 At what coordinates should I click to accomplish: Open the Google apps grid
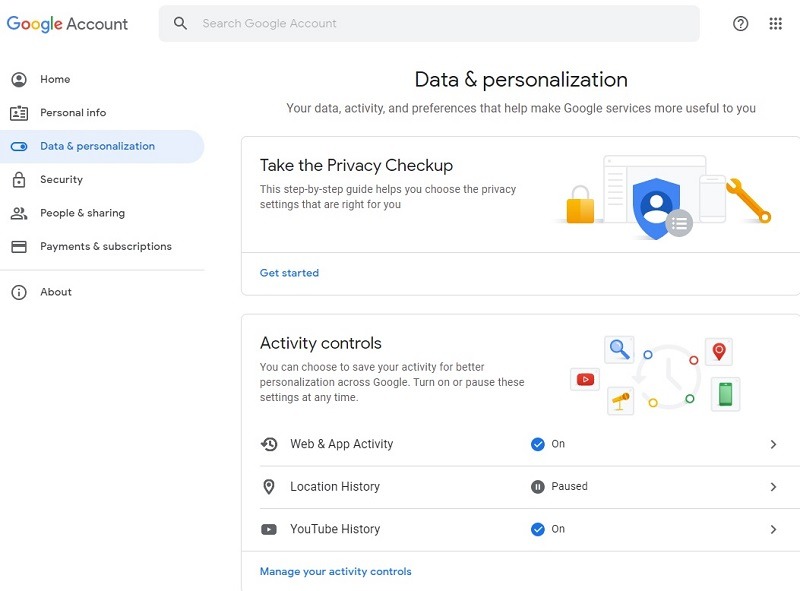tap(775, 22)
